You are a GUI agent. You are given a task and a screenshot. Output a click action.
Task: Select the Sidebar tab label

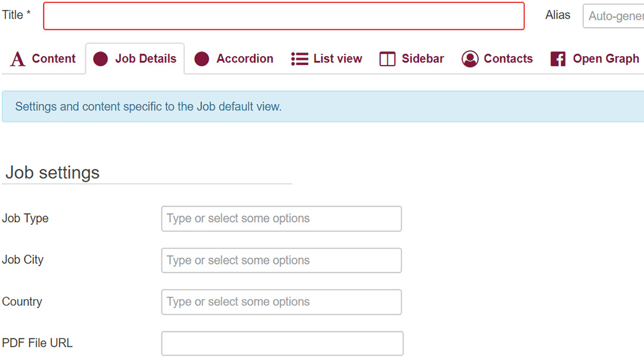423,59
